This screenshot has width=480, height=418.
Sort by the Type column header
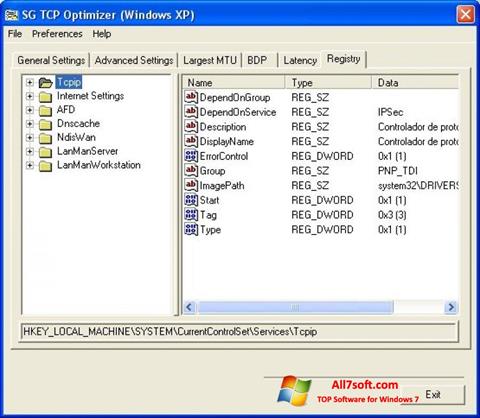328,83
